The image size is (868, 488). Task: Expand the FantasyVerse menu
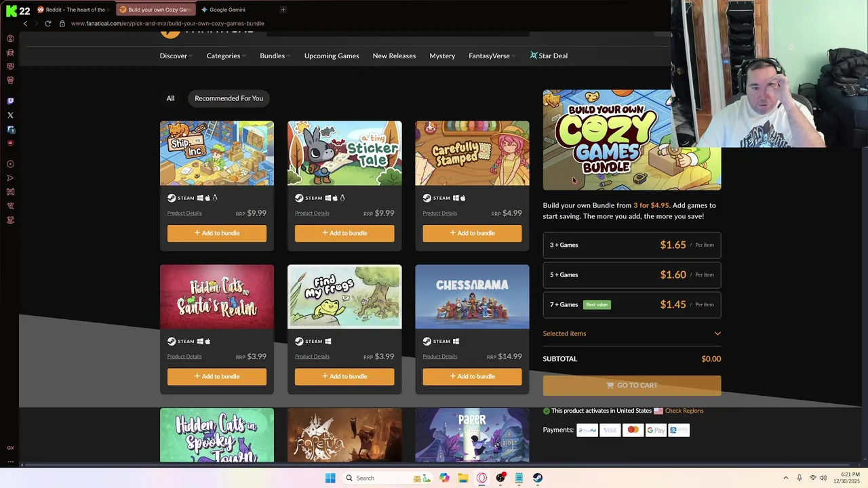[x=492, y=56]
